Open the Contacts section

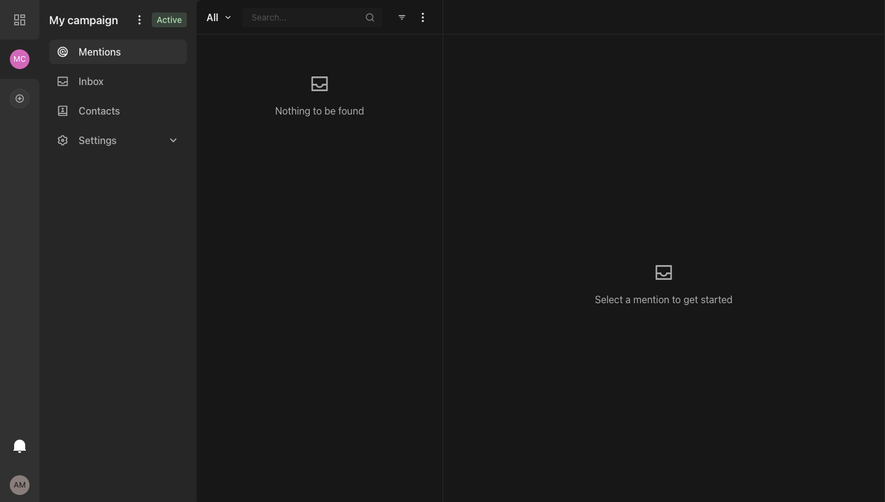click(x=117, y=111)
